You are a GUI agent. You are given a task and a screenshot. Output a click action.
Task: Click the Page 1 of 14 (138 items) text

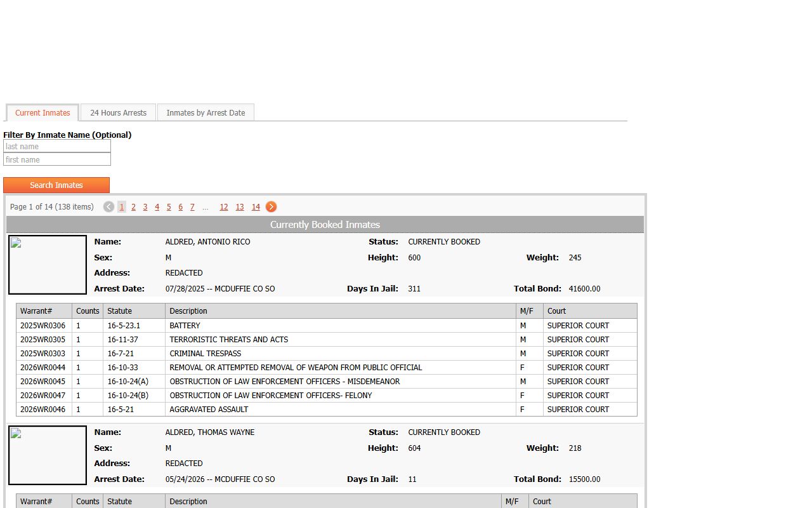coord(52,207)
